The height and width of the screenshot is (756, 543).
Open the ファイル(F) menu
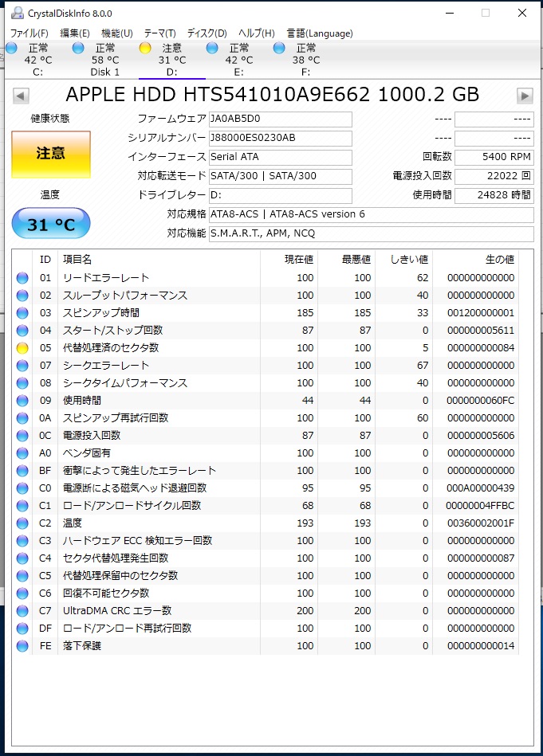[x=30, y=33]
